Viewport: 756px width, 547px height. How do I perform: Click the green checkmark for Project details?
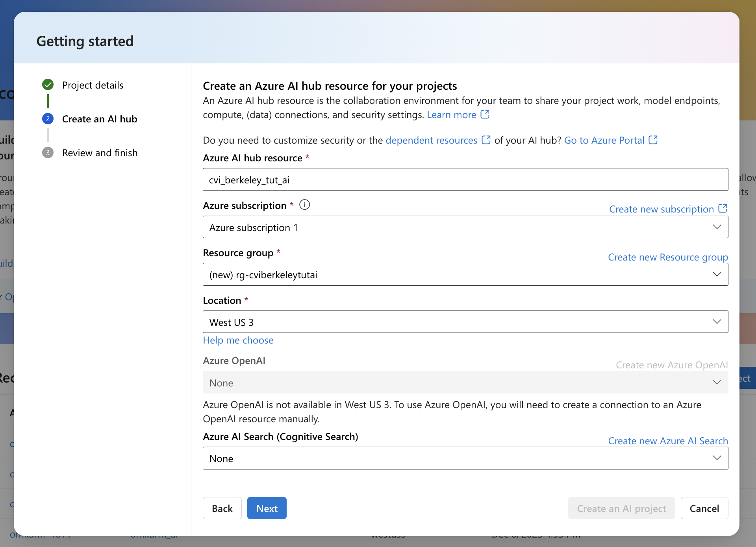(x=48, y=85)
